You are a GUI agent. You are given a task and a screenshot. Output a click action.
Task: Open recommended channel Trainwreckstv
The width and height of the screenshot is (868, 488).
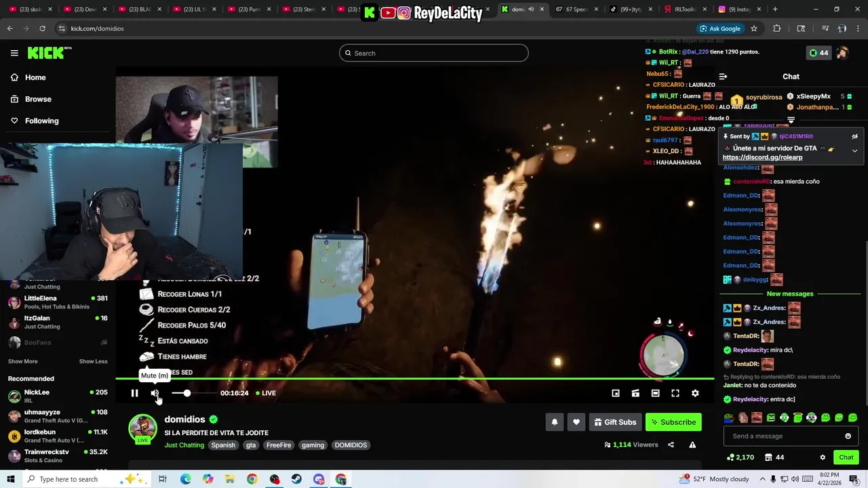tap(58, 455)
